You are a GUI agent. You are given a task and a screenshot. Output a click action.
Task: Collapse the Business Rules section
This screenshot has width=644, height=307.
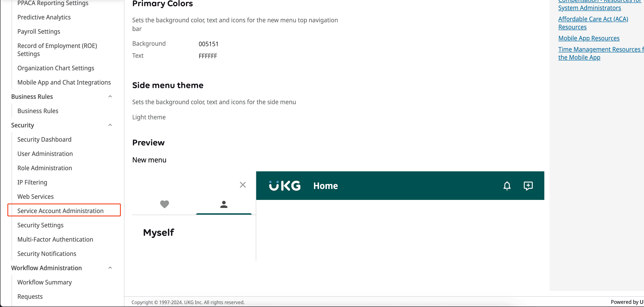click(x=110, y=97)
